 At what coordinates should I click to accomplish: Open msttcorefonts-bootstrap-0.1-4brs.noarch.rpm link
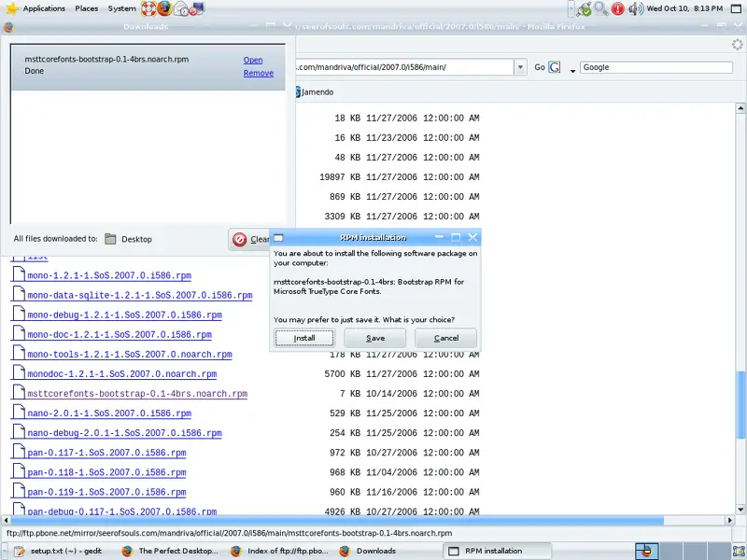point(137,393)
